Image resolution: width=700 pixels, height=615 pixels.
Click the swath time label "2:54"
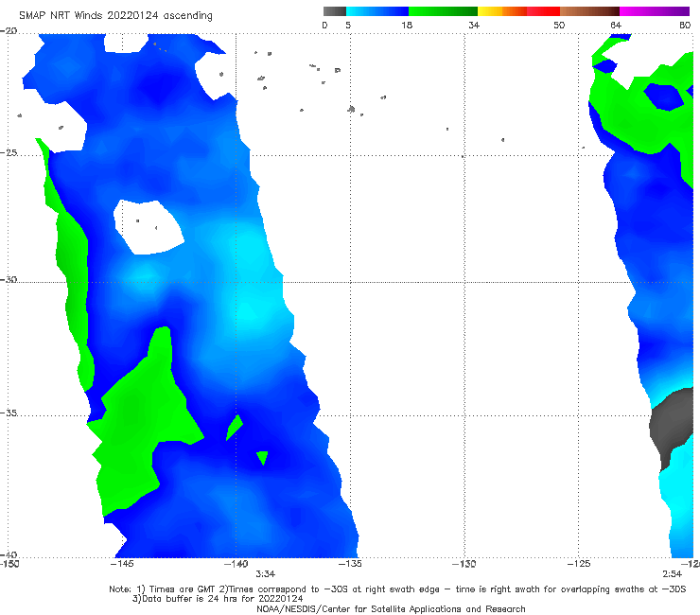tap(672, 574)
